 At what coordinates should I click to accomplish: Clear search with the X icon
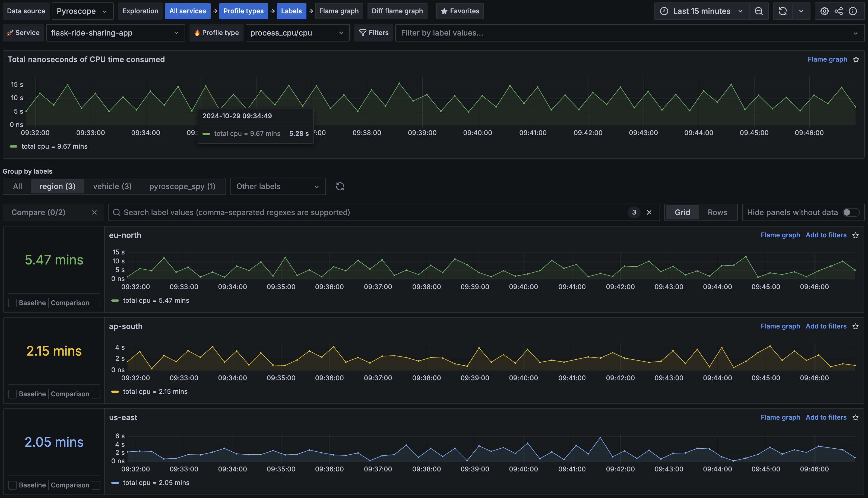(x=649, y=212)
